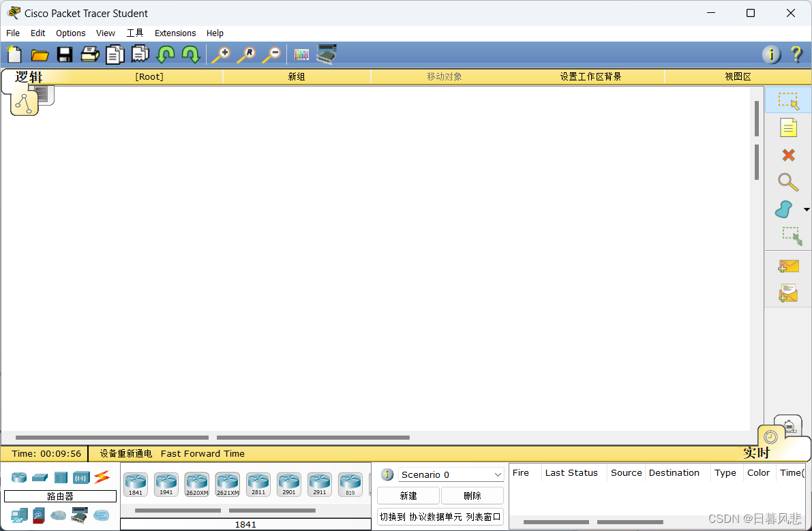This screenshot has height=531, width=812.
Task: Switch to the 实时 realtime mode tab
Action: pyautogui.click(x=757, y=453)
